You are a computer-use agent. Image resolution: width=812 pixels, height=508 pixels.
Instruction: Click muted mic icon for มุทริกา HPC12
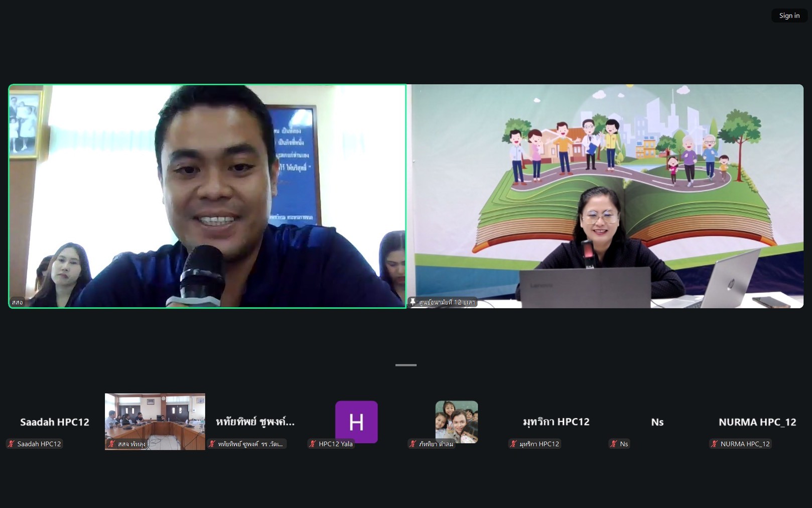(x=513, y=444)
